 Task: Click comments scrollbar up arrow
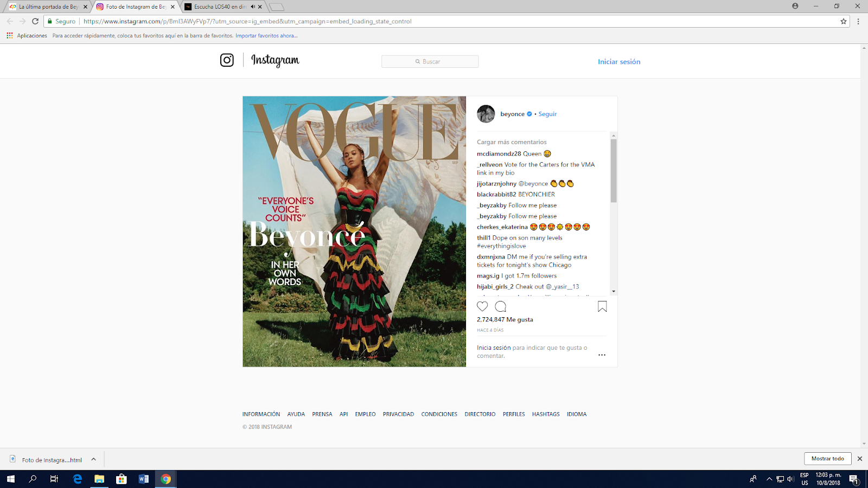[614, 135]
